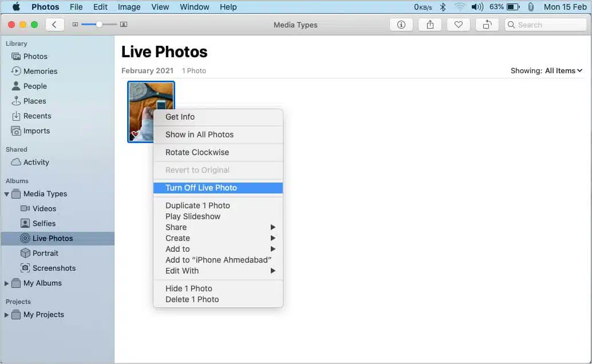This screenshot has height=364, width=592.
Task: Open Memories in the sidebar
Action: (34, 71)
